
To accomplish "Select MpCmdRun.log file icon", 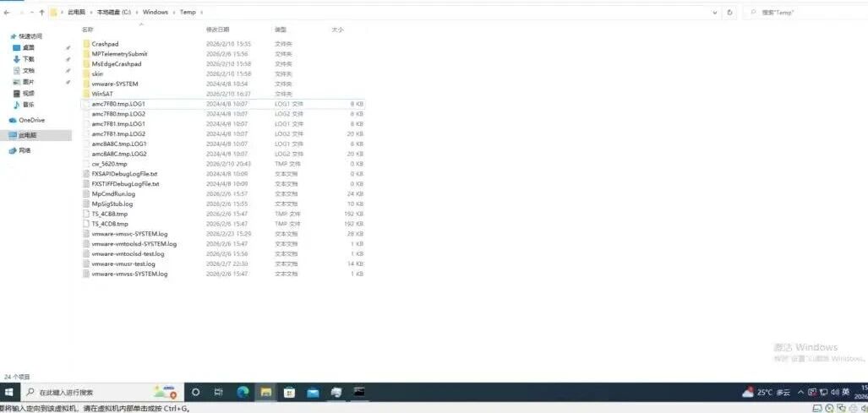I will click(85, 193).
